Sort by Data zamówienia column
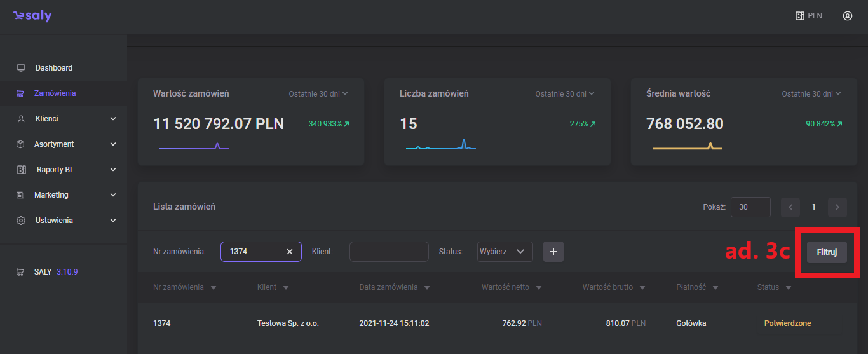The width and height of the screenshot is (868, 354). (394, 287)
